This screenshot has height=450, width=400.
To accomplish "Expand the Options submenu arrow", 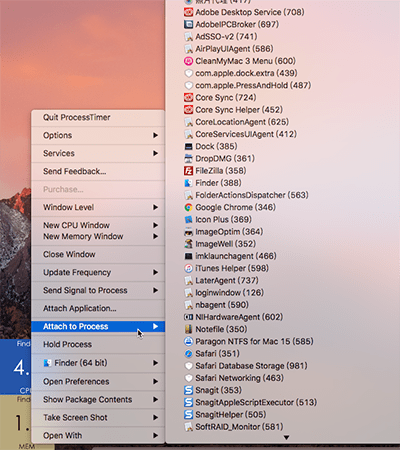I will [x=155, y=135].
